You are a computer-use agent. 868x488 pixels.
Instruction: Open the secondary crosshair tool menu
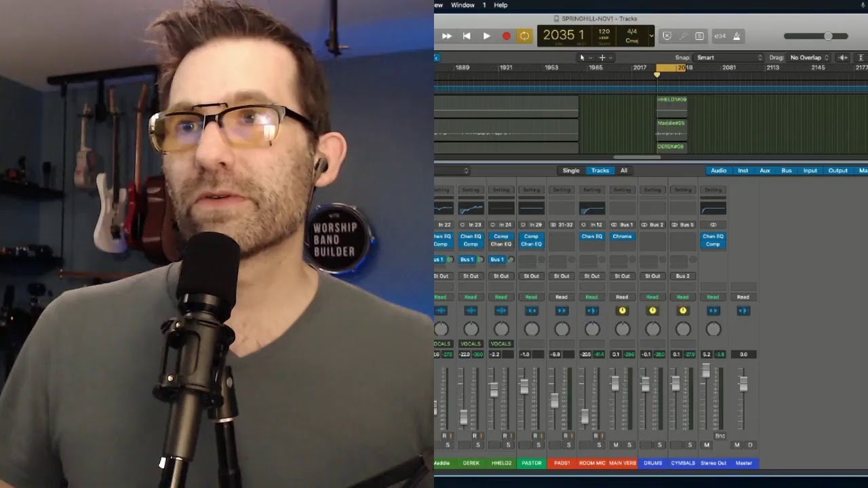604,58
